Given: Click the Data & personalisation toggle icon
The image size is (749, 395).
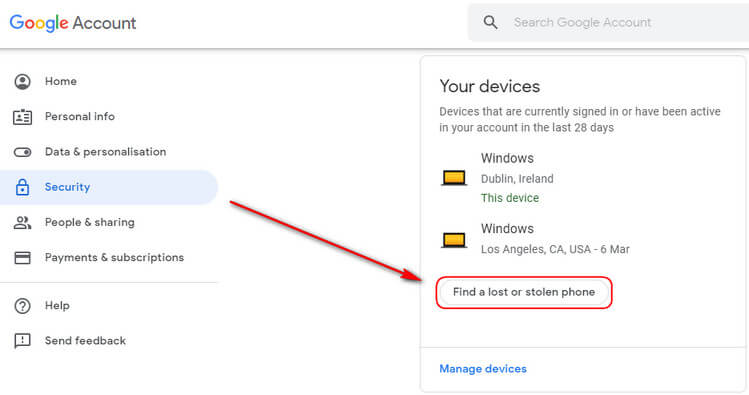Looking at the screenshot, I should click(22, 152).
